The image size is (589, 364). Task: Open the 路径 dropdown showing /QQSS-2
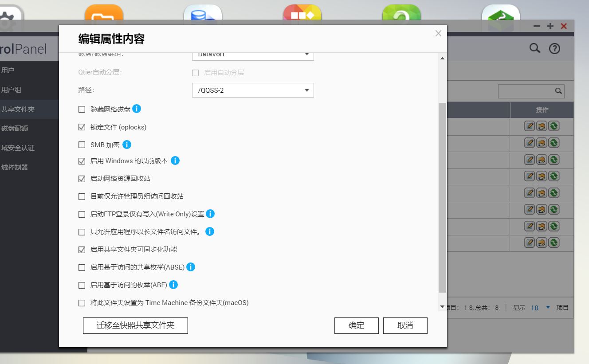253,90
